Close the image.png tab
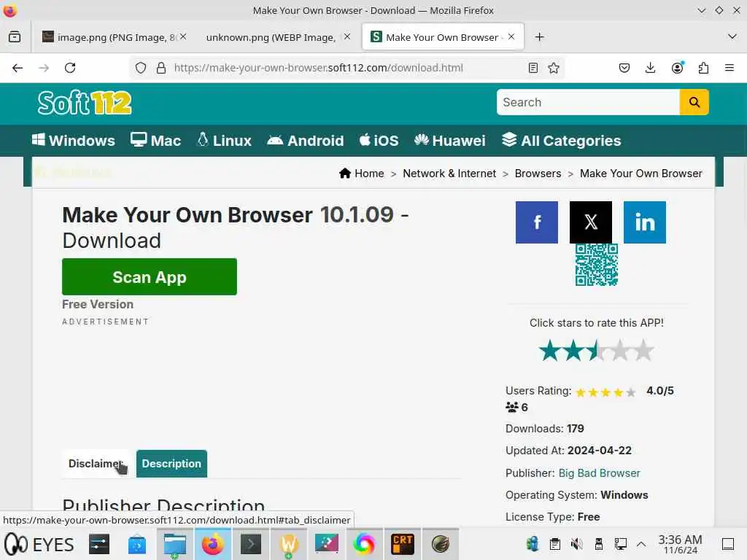Image resolution: width=747 pixels, height=560 pixels. pyautogui.click(x=183, y=36)
